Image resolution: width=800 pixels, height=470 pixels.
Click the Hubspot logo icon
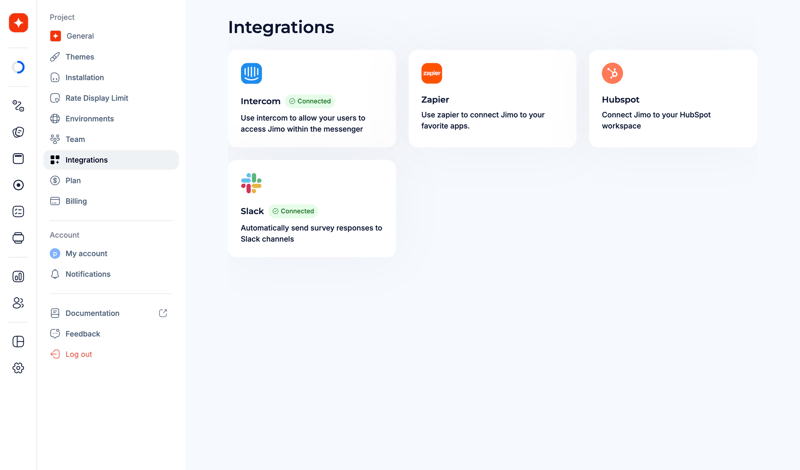click(612, 73)
